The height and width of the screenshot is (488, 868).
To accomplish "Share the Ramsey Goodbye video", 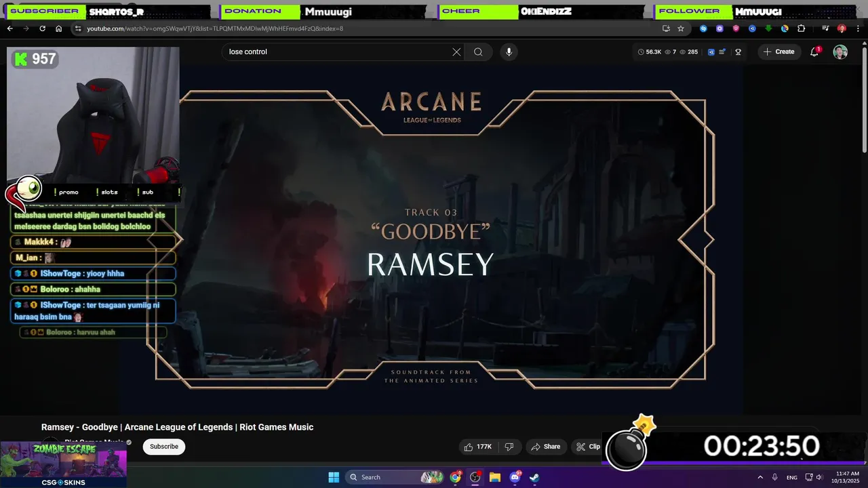I will (546, 447).
